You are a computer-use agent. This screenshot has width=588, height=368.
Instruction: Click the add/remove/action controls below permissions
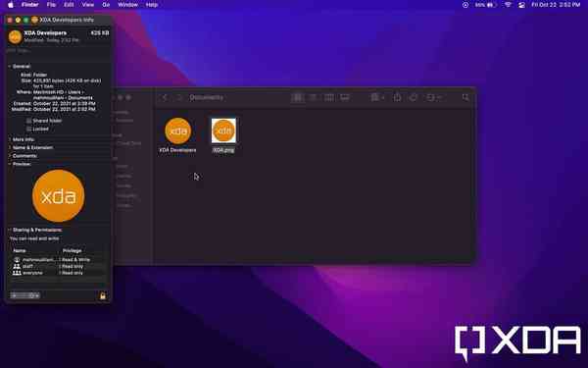click(x=24, y=295)
